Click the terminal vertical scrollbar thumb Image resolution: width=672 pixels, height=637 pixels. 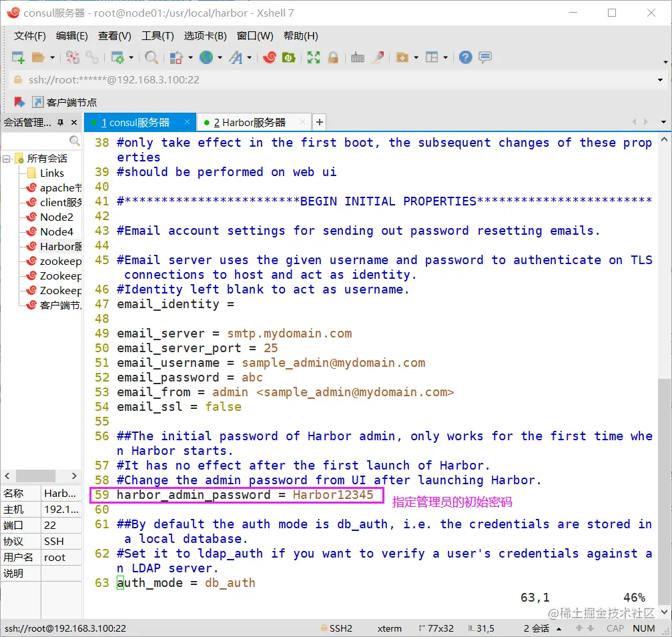[x=664, y=490]
